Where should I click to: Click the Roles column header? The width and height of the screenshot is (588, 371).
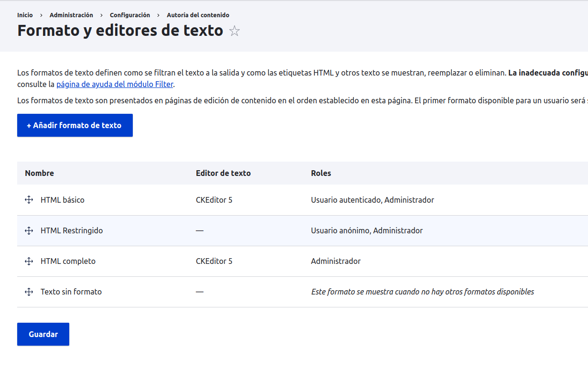[321, 173]
